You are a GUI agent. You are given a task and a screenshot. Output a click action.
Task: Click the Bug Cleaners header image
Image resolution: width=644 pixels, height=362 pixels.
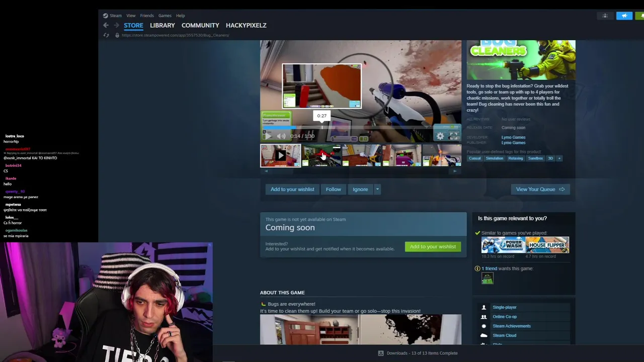(521, 60)
